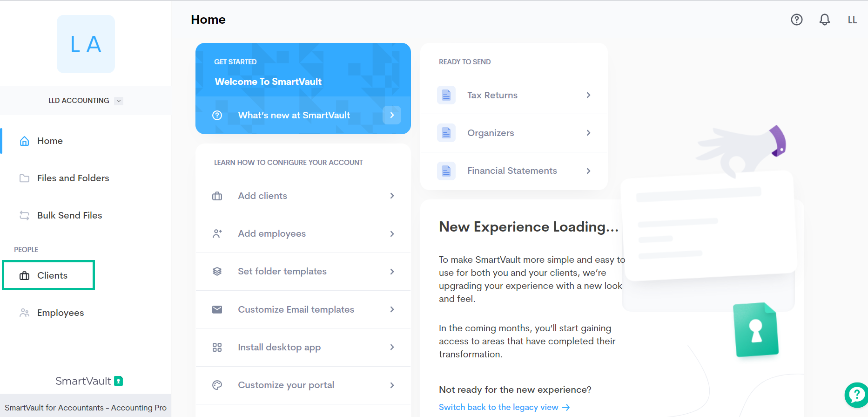Click the document icon beside Organizers
This screenshot has width=868, height=417.
point(446,133)
